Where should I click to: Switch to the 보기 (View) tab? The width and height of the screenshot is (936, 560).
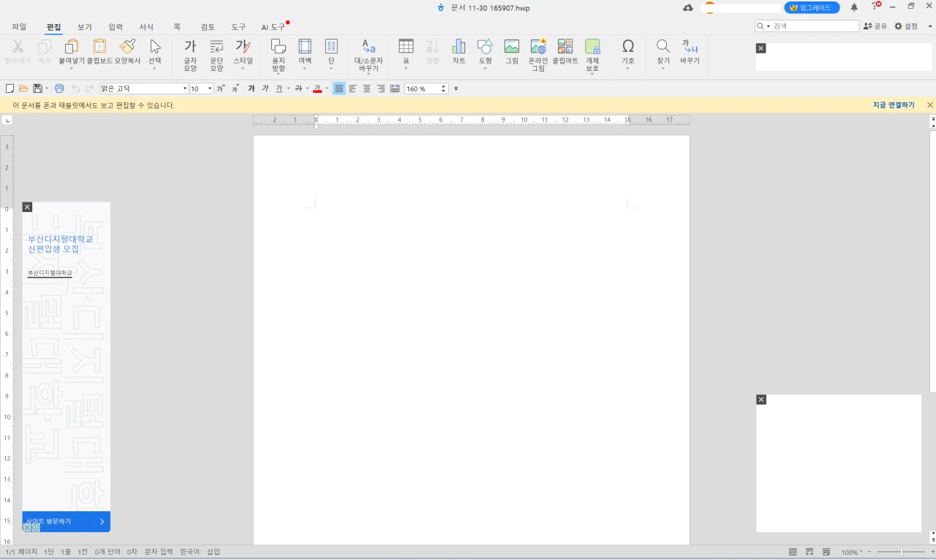(x=85, y=27)
